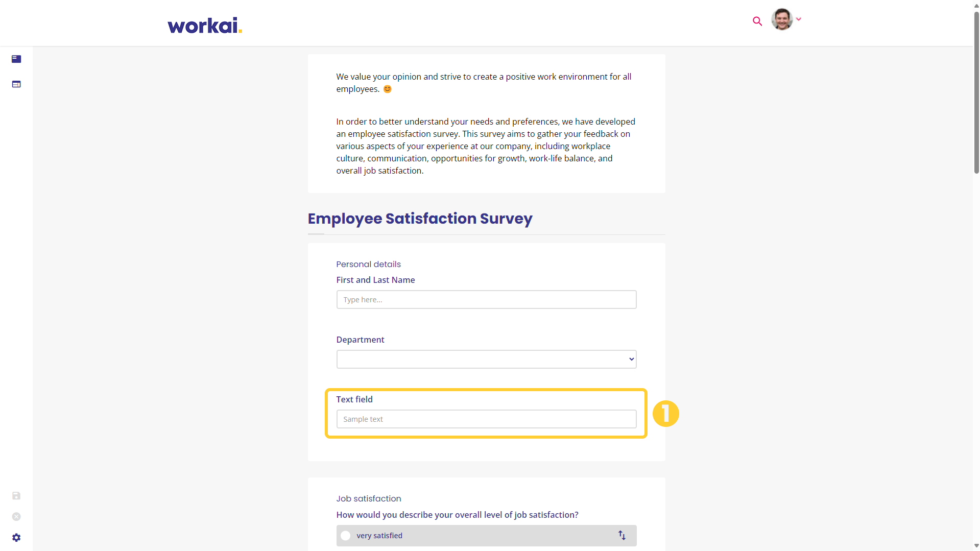Click the Text field label
This screenshot has width=980, height=551.
(x=354, y=399)
